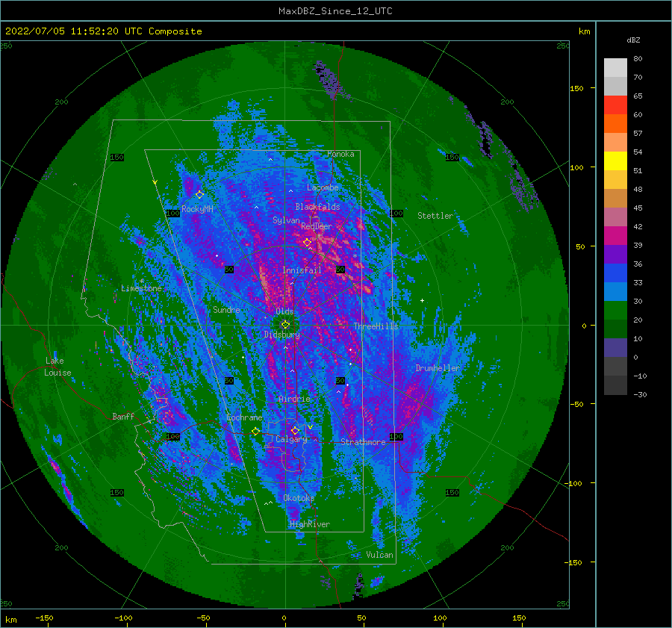Click the white plus marker west of Stettler-Drumheller area
The image size is (672, 628).
(x=422, y=300)
